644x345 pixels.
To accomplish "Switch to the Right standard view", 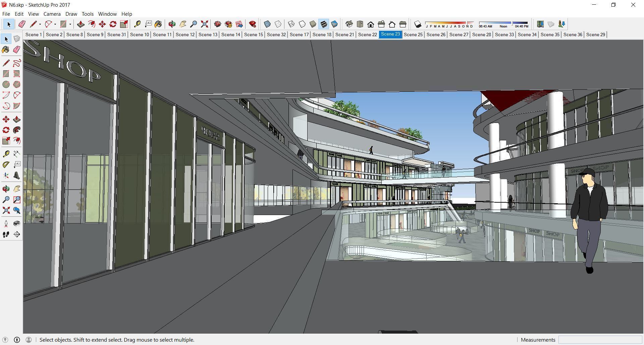I will click(x=381, y=24).
